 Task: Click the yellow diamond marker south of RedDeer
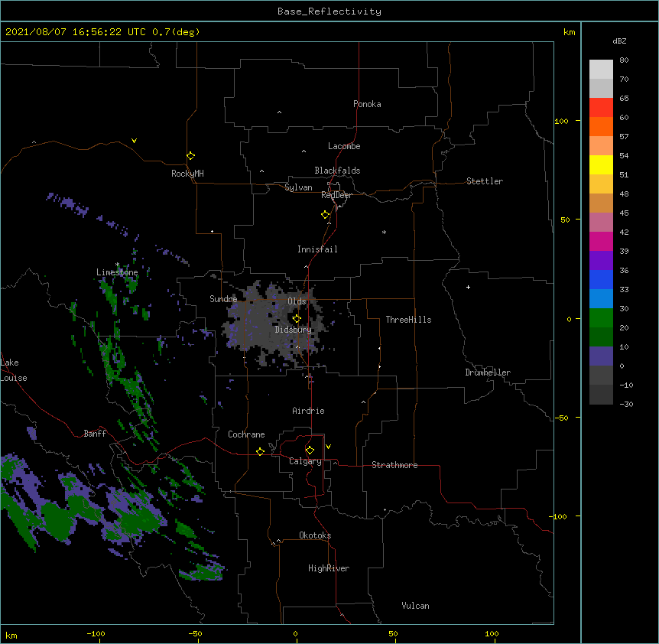point(325,215)
